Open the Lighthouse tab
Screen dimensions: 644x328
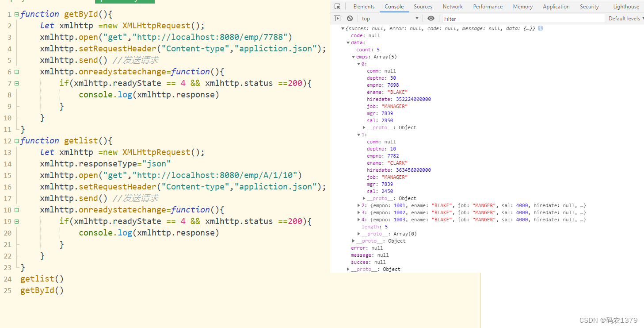click(x=626, y=7)
